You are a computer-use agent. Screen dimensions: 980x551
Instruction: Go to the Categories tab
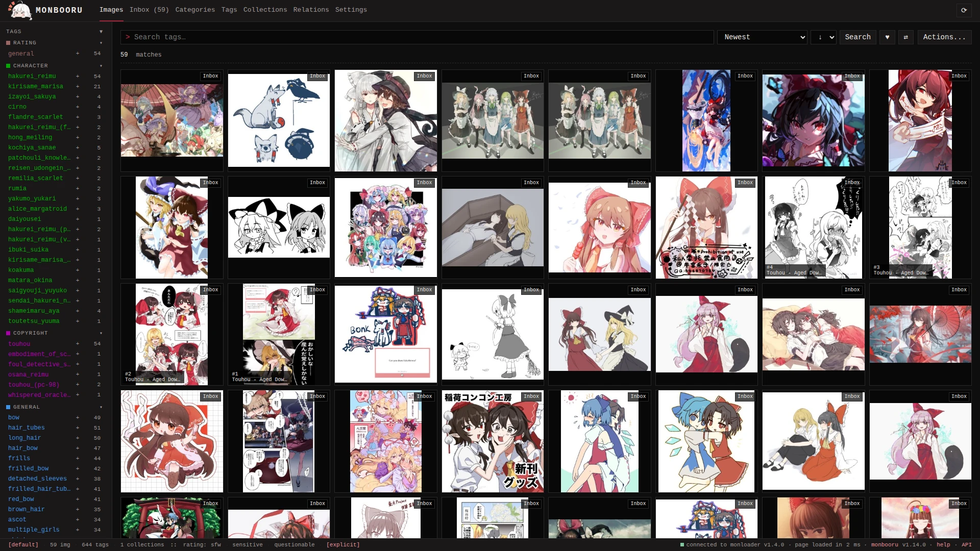[x=195, y=10]
